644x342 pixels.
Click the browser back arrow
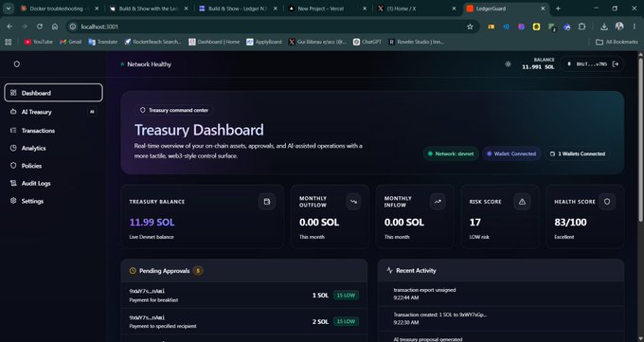tap(9, 27)
